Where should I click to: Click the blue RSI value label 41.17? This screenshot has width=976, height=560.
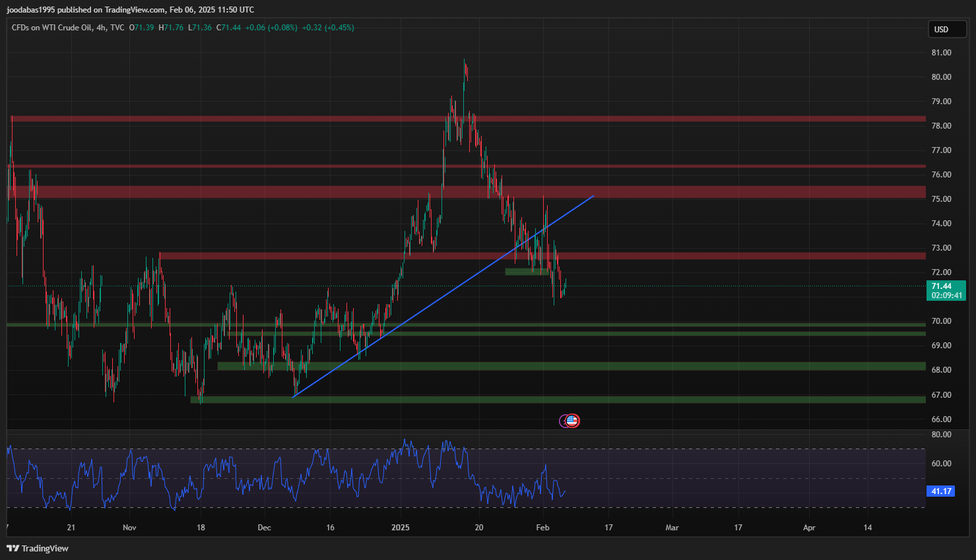[941, 491]
